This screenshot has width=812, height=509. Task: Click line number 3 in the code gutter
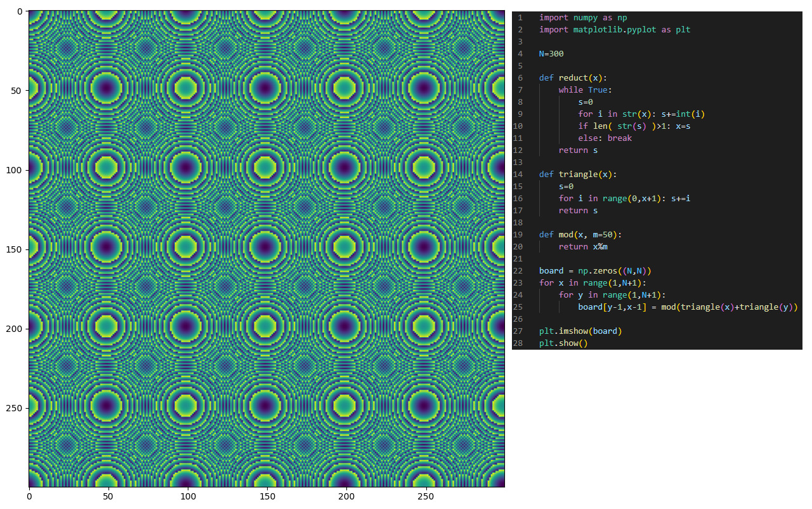click(x=520, y=42)
